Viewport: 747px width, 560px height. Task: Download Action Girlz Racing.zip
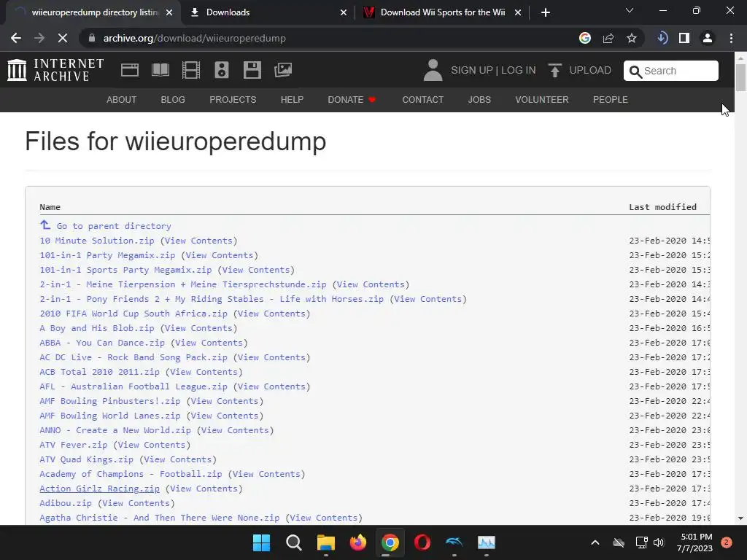[x=99, y=489]
